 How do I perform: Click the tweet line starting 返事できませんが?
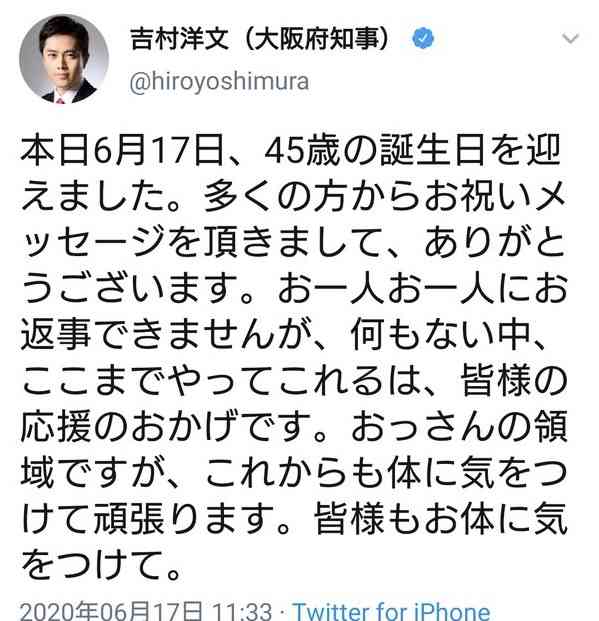click(284, 334)
